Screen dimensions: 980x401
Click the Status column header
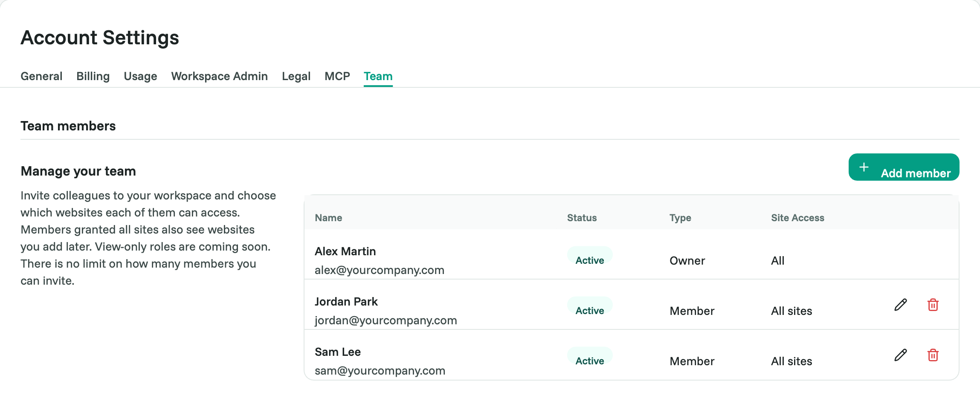(x=582, y=218)
